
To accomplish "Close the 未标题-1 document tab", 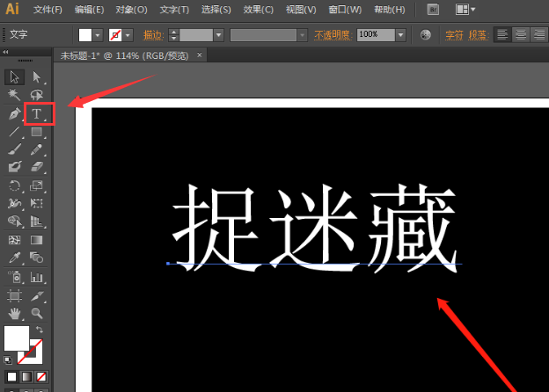I will [x=199, y=54].
